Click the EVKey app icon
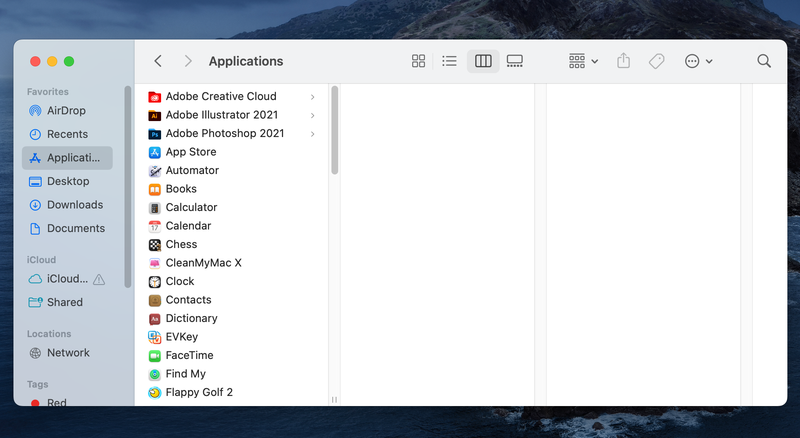Image resolution: width=800 pixels, height=438 pixels. tap(155, 337)
